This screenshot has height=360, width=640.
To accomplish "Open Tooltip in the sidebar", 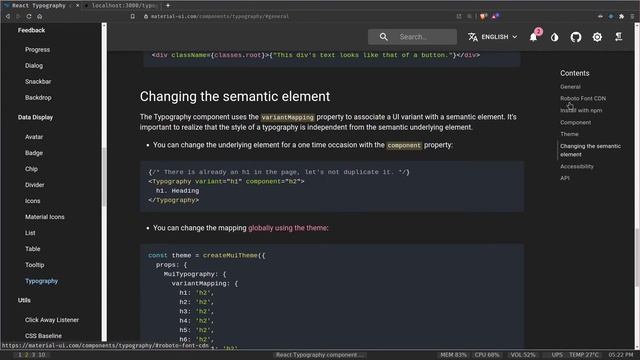I will (35, 264).
